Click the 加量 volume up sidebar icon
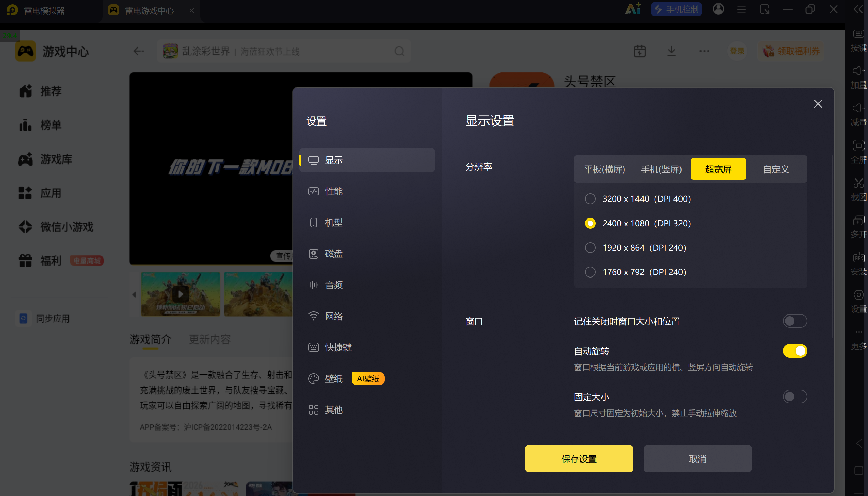Viewport: 868px width, 496px height. [858, 71]
